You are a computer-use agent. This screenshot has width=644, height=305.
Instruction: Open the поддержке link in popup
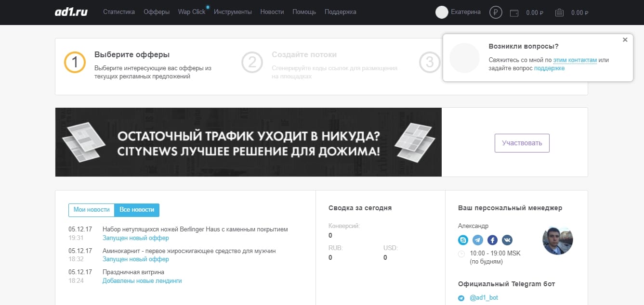click(550, 68)
